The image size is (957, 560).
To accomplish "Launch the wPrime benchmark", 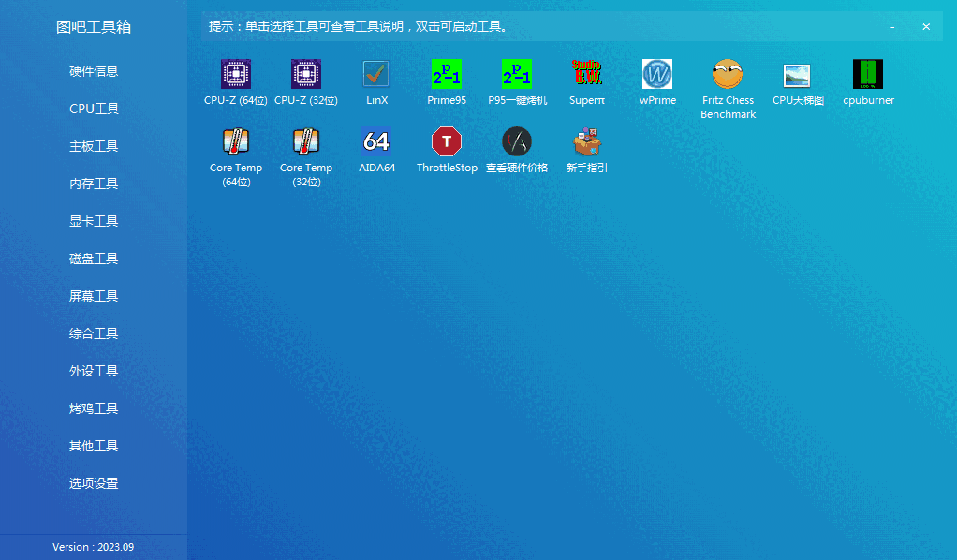I will coord(657,82).
